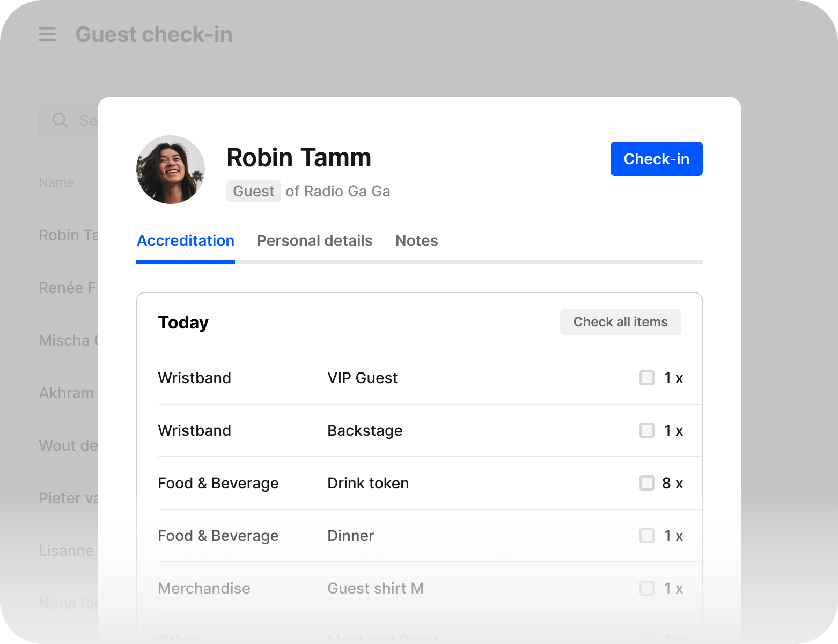The width and height of the screenshot is (838, 644).
Task: Click the Guest role badge
Action: (x=253, y=192)
